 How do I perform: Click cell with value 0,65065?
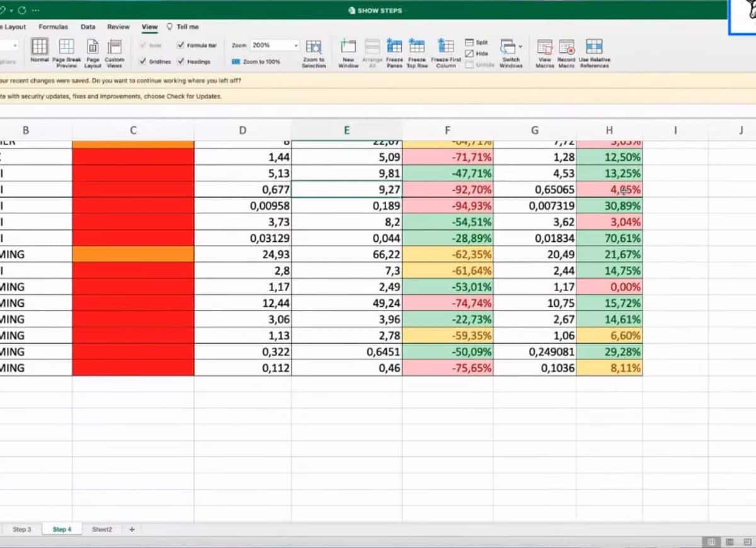click(534, 190)
